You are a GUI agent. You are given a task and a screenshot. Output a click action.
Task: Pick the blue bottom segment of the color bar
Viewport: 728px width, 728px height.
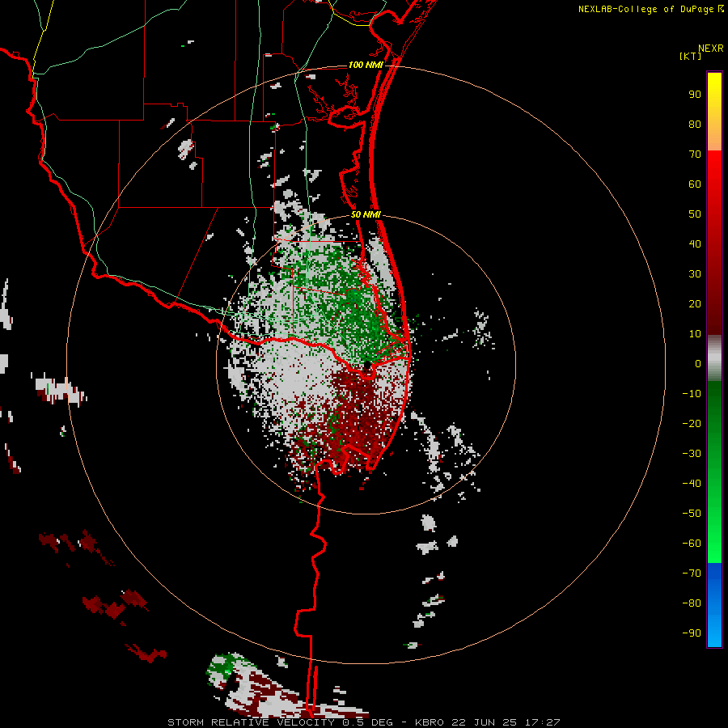point(714,605)
